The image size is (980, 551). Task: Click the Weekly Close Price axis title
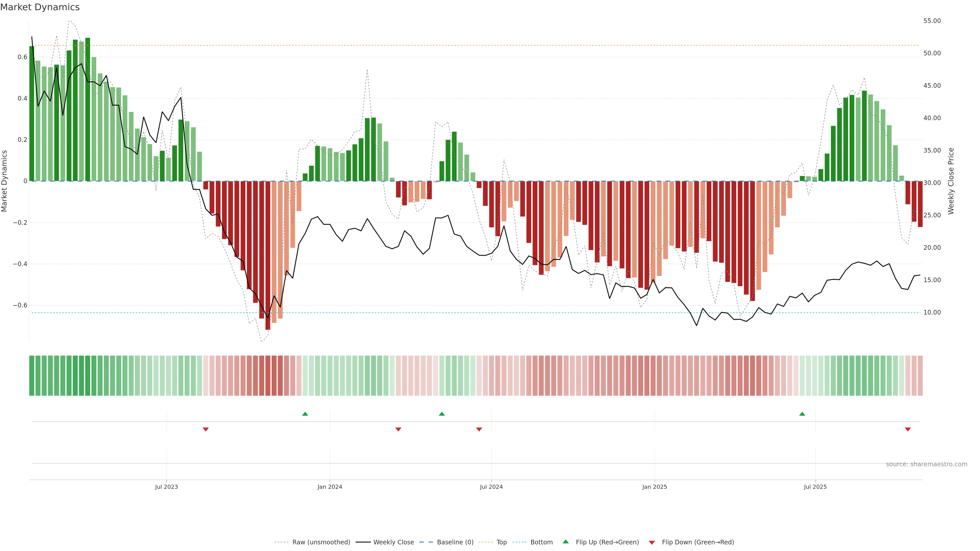pyautogui.click(x=951, y=181)
